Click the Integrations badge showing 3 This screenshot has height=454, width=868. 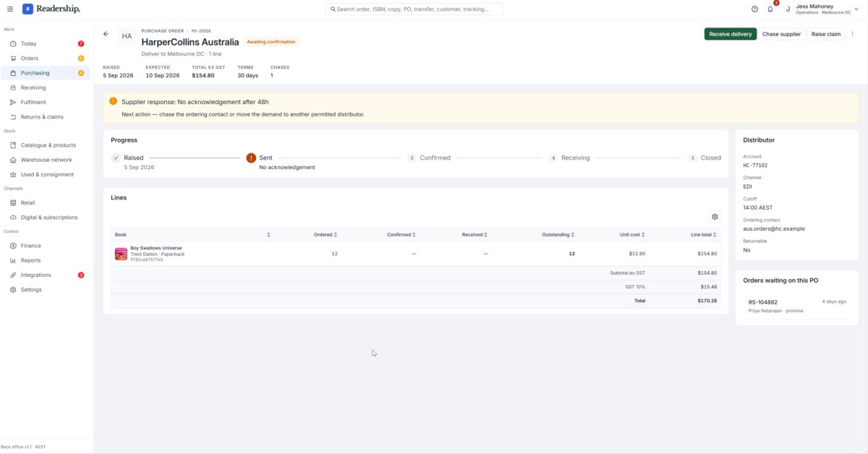point(81,275)
